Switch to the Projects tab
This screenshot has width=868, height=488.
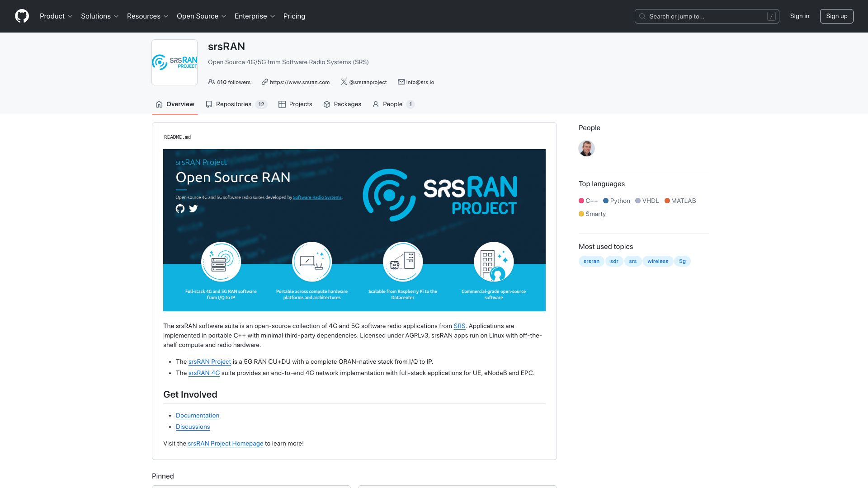pyautogui.click(x=295, y=104)
